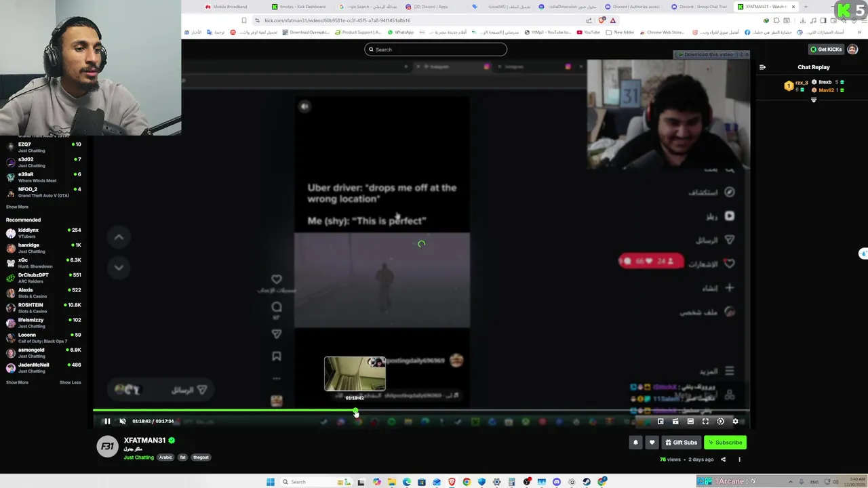The image size is (868, 488).
Task: Switch to the Mobile Broadband tab
Action: [x=231, y=7]
